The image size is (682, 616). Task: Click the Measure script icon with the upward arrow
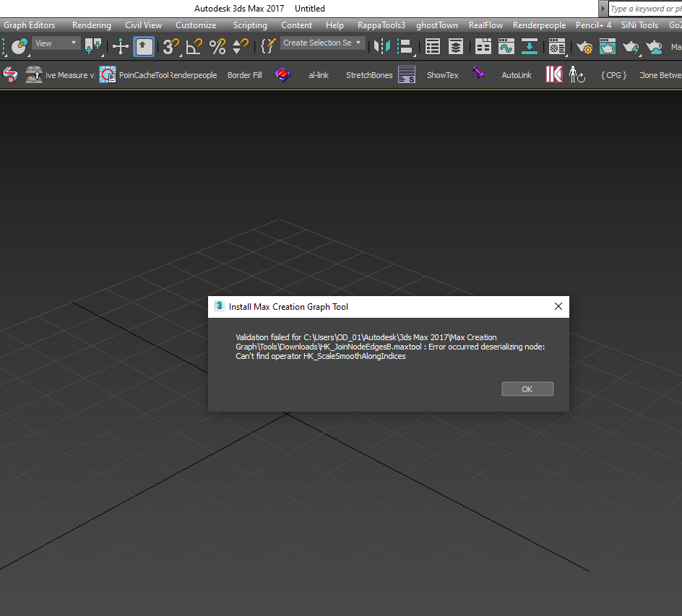[x=33, y=74]
